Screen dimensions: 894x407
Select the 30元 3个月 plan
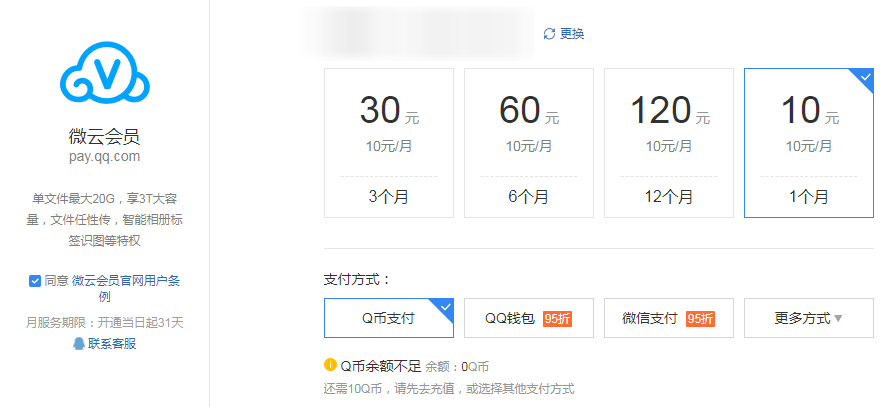coord(389,142)
